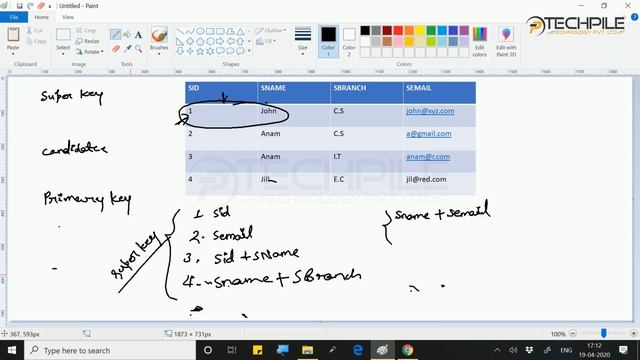The width and height of the screenshot is (640, 360).
Task: Select the Color picker eyedropper tool
Action: [x=127, y=49]
